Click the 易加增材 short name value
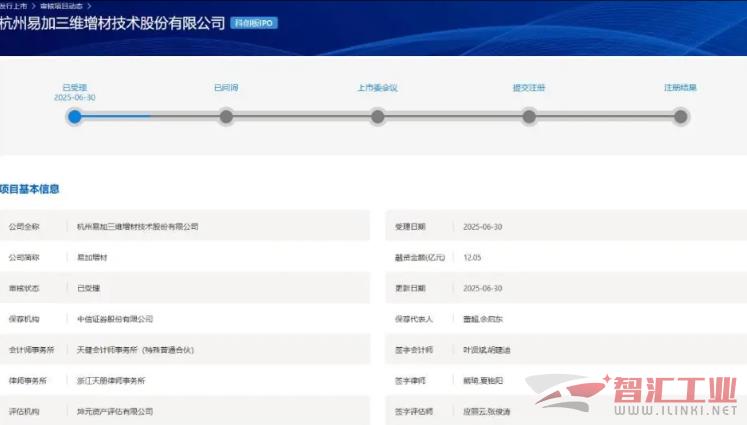Screen dimensions: 747x425 (92, 257)
